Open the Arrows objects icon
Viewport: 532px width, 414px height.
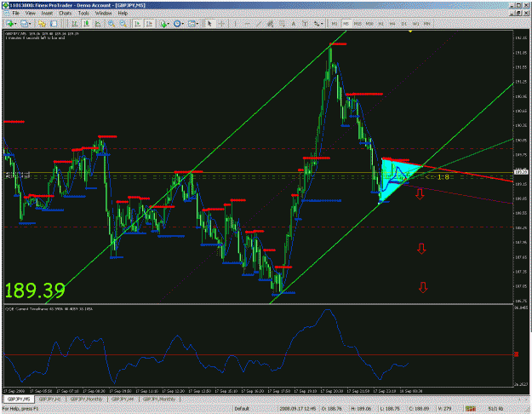[316, 24]
